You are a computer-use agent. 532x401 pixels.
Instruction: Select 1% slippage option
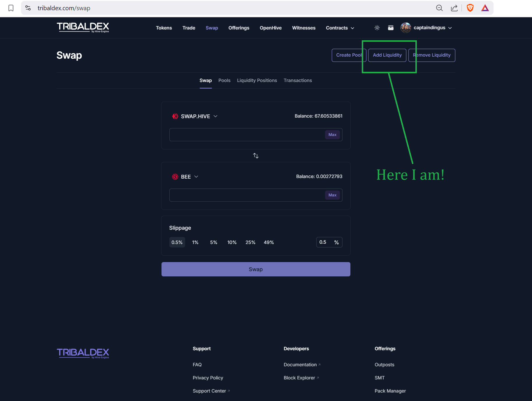coord(195,242)
